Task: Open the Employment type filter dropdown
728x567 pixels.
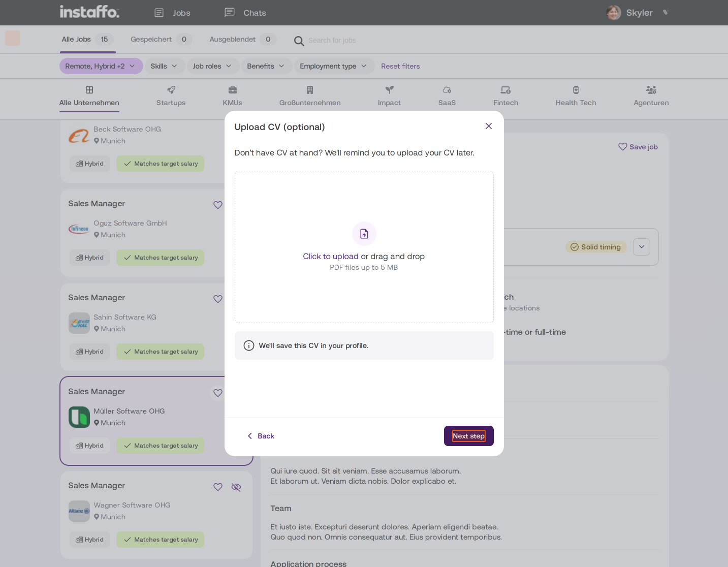Action: tap(333, 66)
